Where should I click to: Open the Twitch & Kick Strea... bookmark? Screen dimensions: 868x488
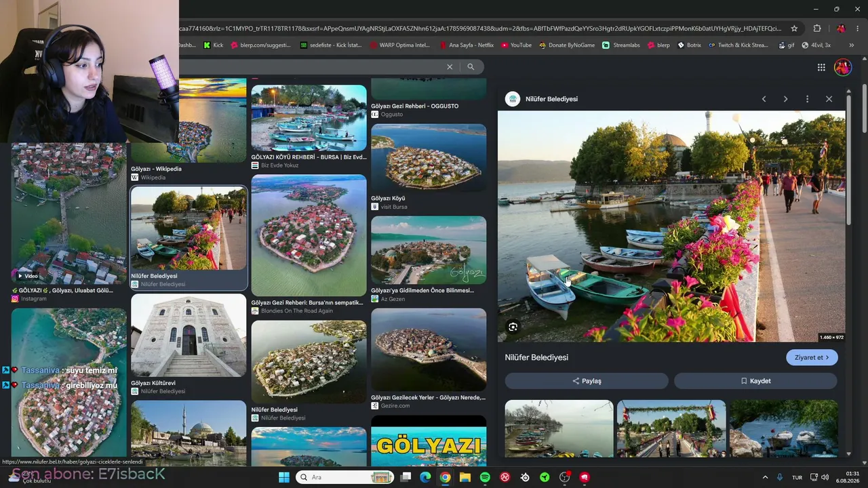point(738,45)
